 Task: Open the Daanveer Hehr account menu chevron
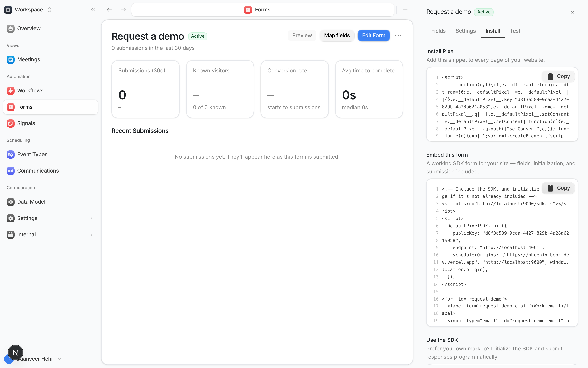point(60,359)
